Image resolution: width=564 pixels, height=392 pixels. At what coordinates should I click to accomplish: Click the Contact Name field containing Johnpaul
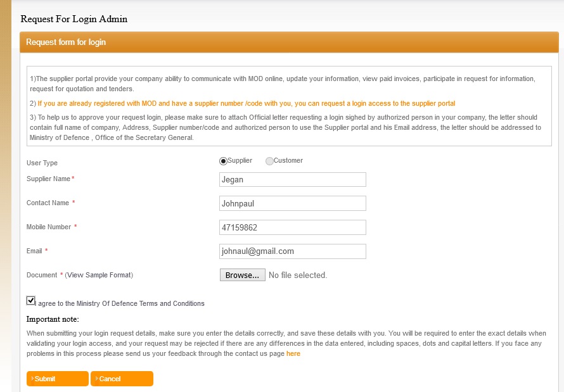coord(292,203)
